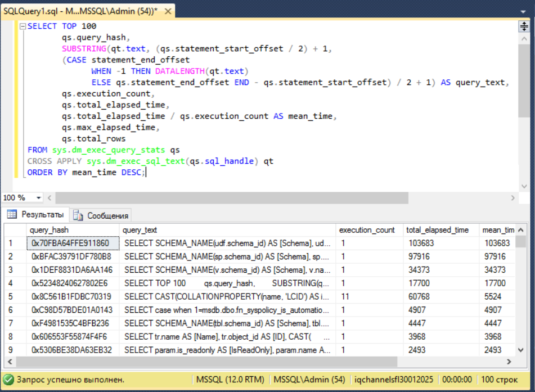Image resolution: width=535 pixels, height=392 pixels.
Task: Click cell 0xC98D57BDE01A0143
Action: point(73,310)
